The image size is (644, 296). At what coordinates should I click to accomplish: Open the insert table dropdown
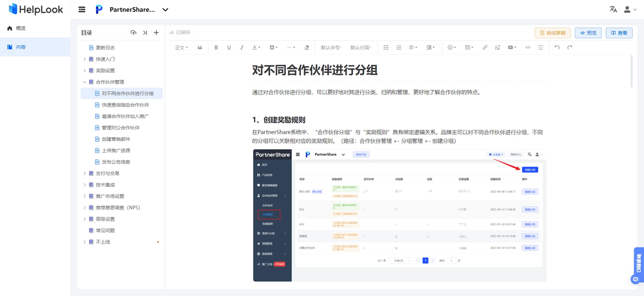coord(468,48)
